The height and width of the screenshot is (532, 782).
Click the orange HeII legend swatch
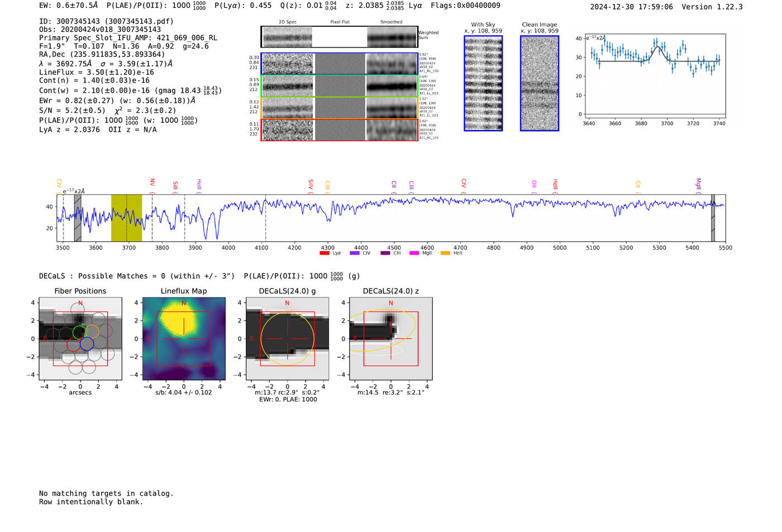click(x=445, y=253)
